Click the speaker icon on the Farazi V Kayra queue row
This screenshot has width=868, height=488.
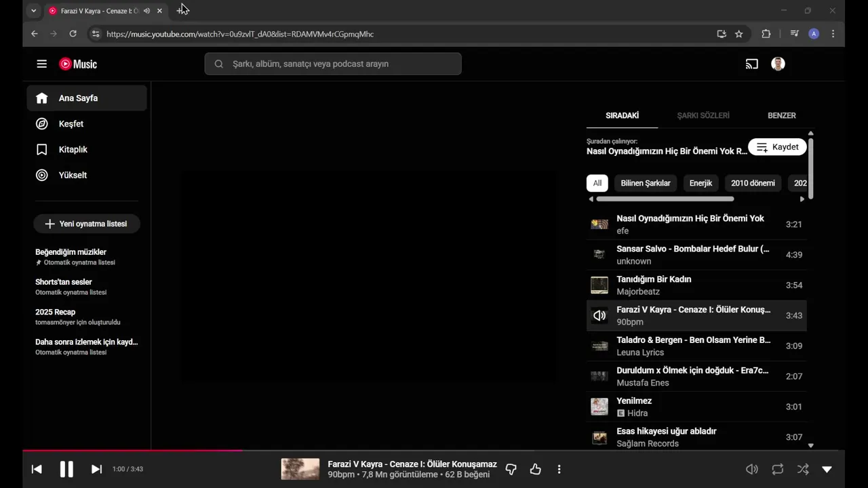(599, 315)
